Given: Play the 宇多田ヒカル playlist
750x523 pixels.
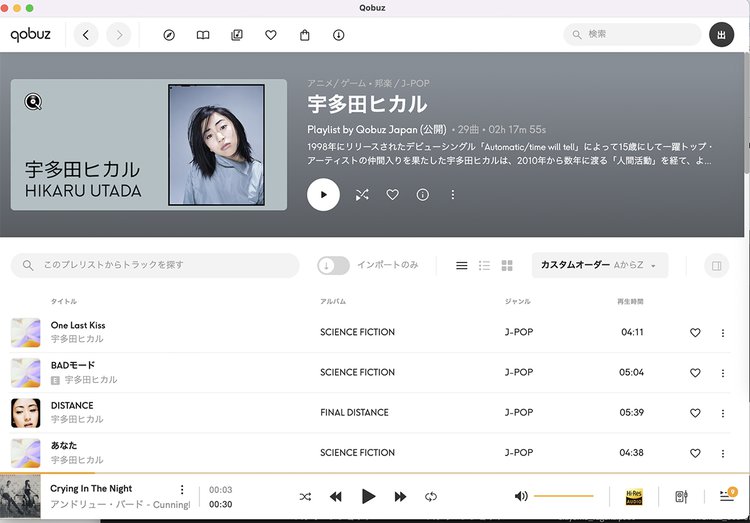Looking at the screenshot, I should 323,195.
